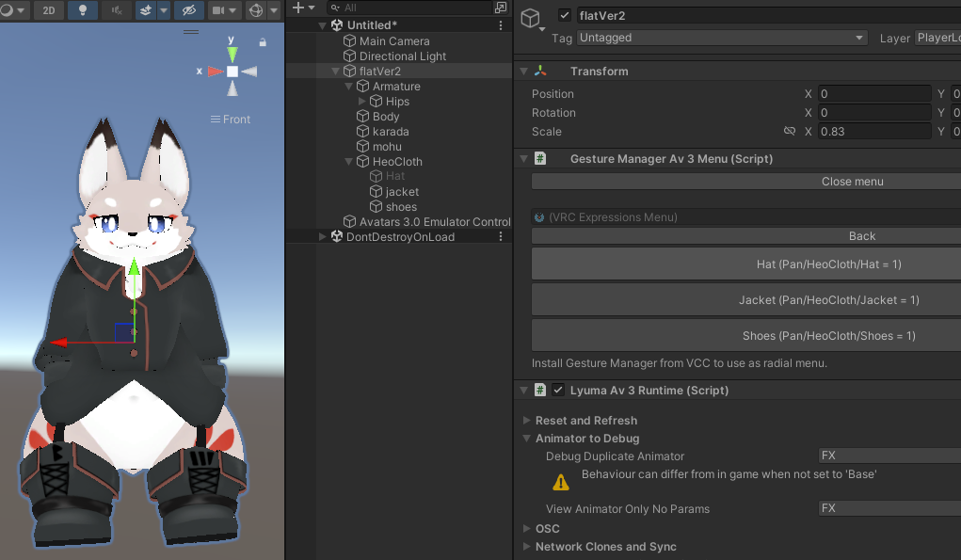This screenshot has width=961, height=560.
Task: Edit the flatVer2 object name field
Action: [769, 15]
